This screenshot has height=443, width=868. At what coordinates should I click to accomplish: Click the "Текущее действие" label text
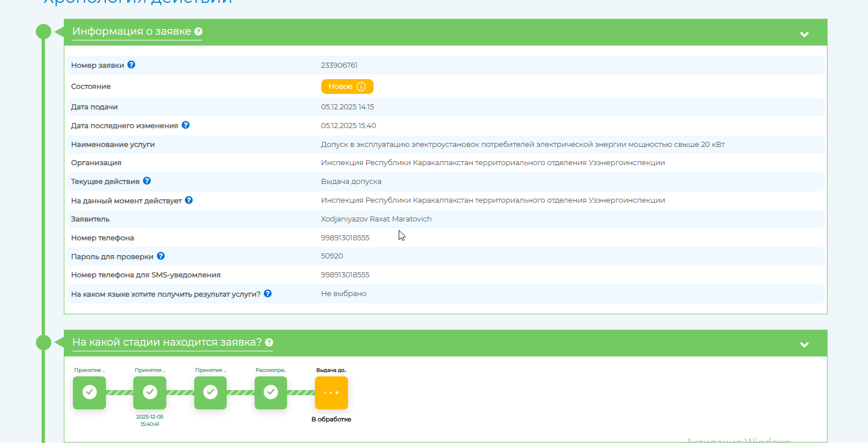[x=105, y=182]
